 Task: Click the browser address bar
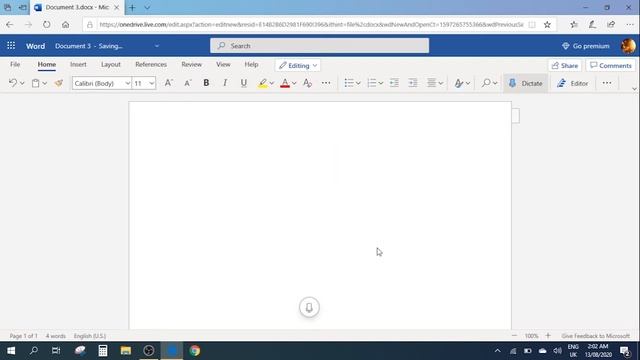(x=311, y=24)
